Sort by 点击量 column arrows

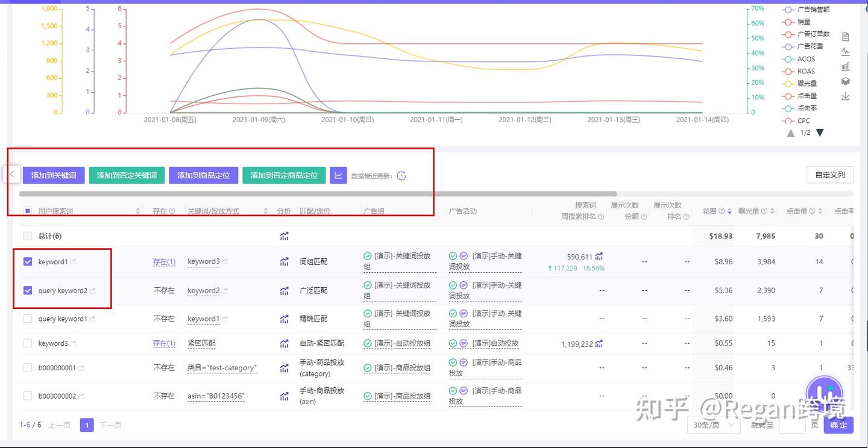(x=820, y=211)
